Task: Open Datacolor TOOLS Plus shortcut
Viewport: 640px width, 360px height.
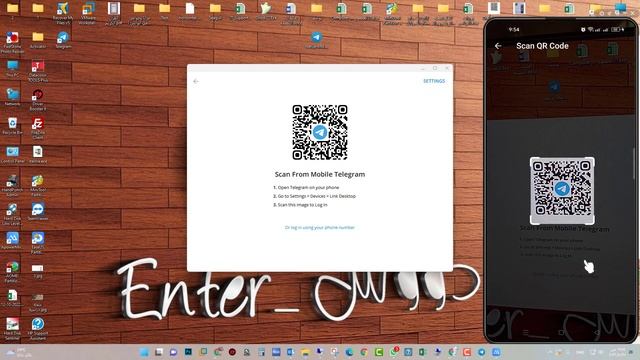Action: pyautogui.click(x=38, y=71)
